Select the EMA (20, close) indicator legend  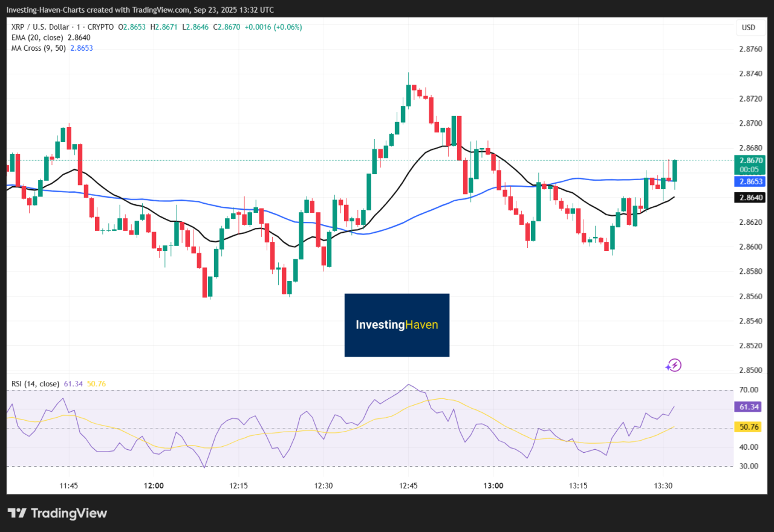click(37, 37)
